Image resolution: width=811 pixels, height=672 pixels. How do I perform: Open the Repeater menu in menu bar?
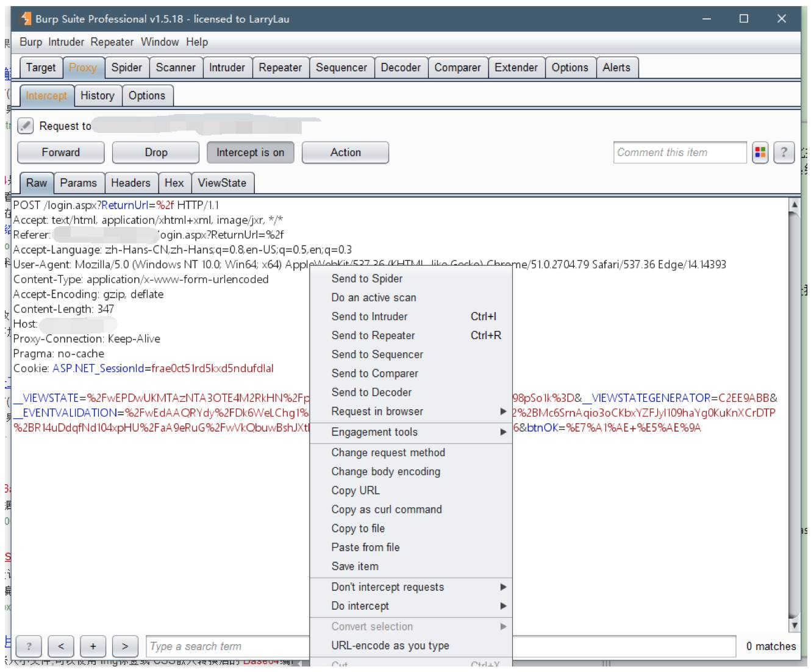click(112, 42)
